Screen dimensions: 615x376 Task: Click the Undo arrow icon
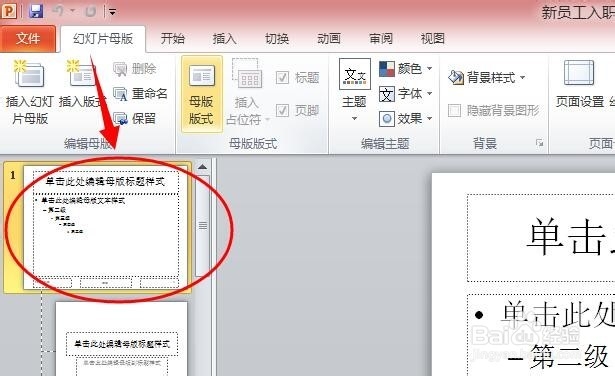click(x=58, y=11)
